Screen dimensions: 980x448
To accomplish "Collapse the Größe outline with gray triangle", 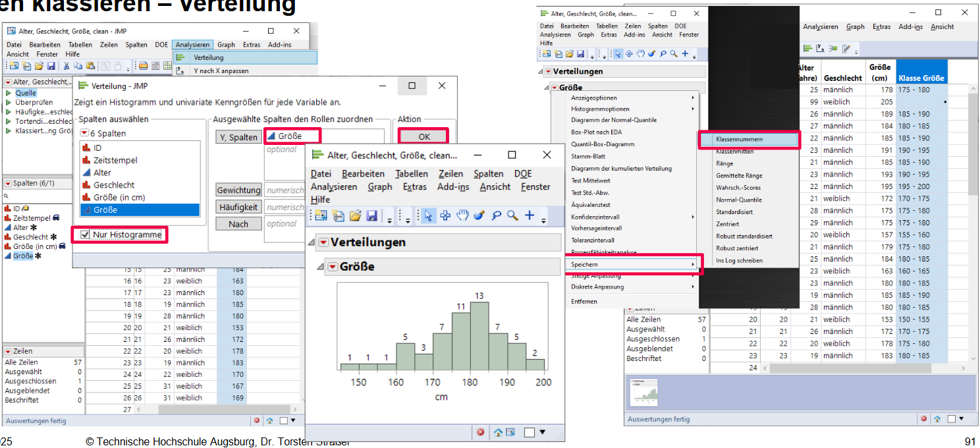I will click(x=320, y=267).
